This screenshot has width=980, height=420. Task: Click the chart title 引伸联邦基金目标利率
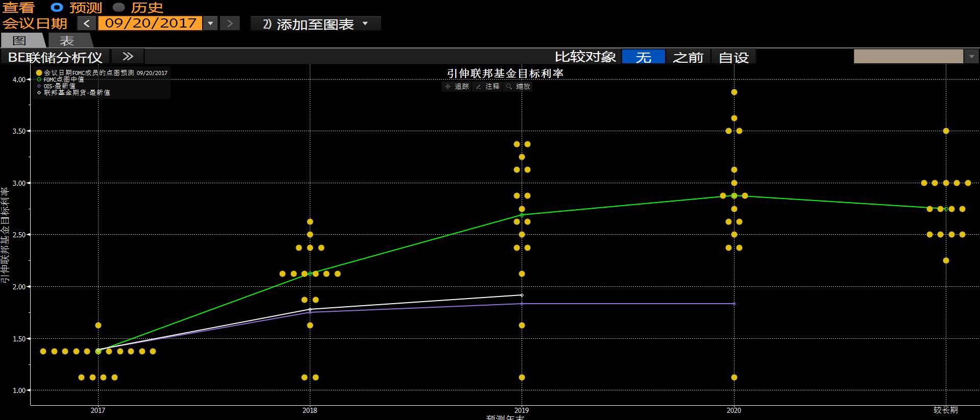(x=505, y=73)
